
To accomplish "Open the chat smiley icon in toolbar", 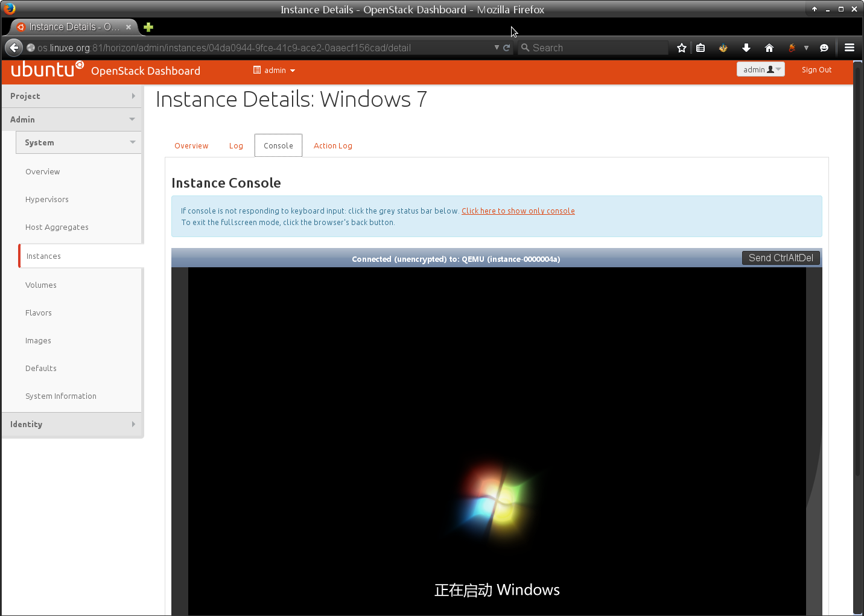I will tap(824, 48).
